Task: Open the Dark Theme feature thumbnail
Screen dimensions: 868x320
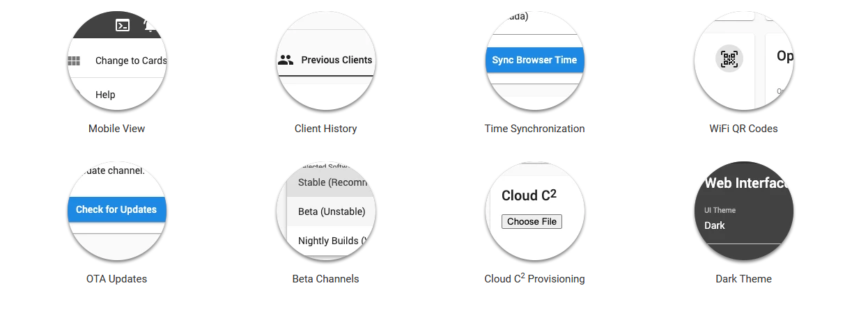Action: 744,211
